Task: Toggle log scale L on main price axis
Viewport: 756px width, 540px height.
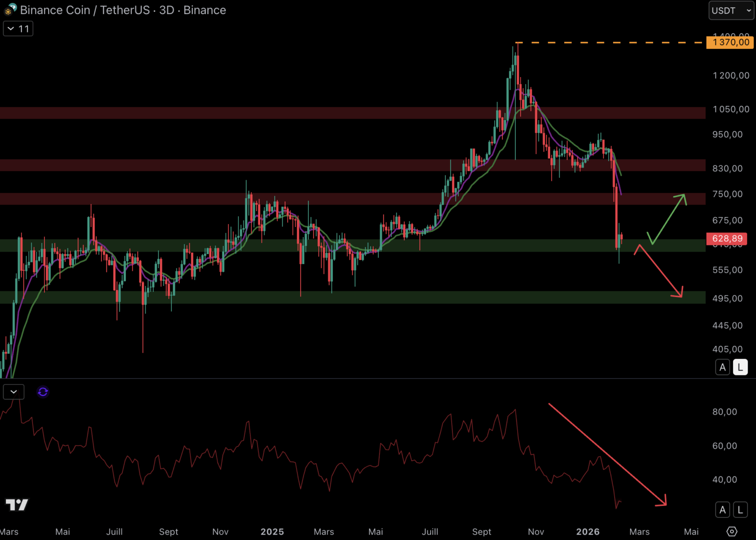Action: coord(740,367)
